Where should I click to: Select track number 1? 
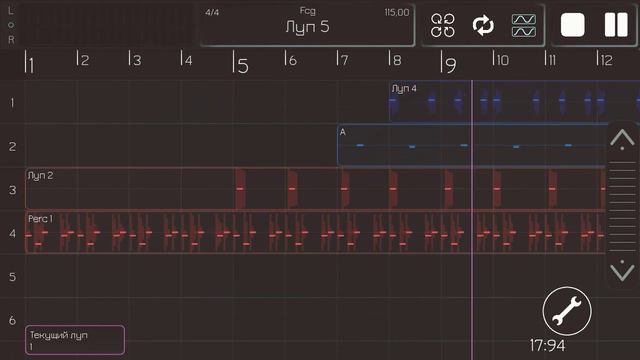pyautogui.click(x=12, y=102)
